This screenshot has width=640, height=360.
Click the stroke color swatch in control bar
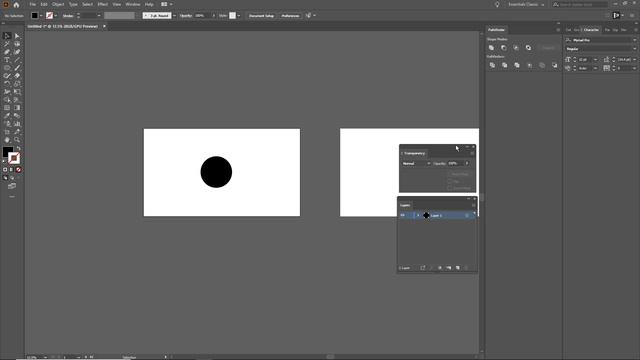pyautogui.click(x=49, y=16)
